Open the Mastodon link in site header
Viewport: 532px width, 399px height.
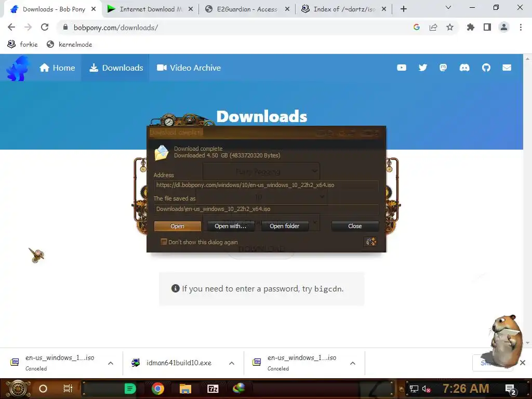pyautogui.click(x=443, y=68)
